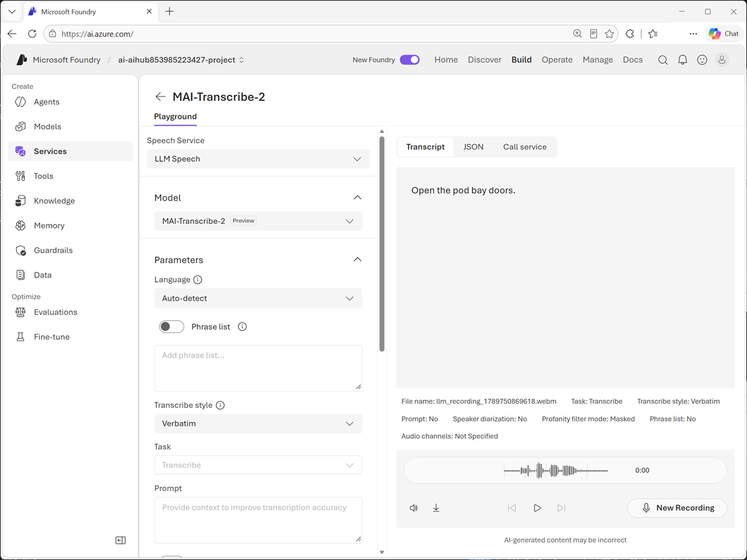Open the Operate nav item
The height and width of the screenshot is (560, 747).
[557, 60]
